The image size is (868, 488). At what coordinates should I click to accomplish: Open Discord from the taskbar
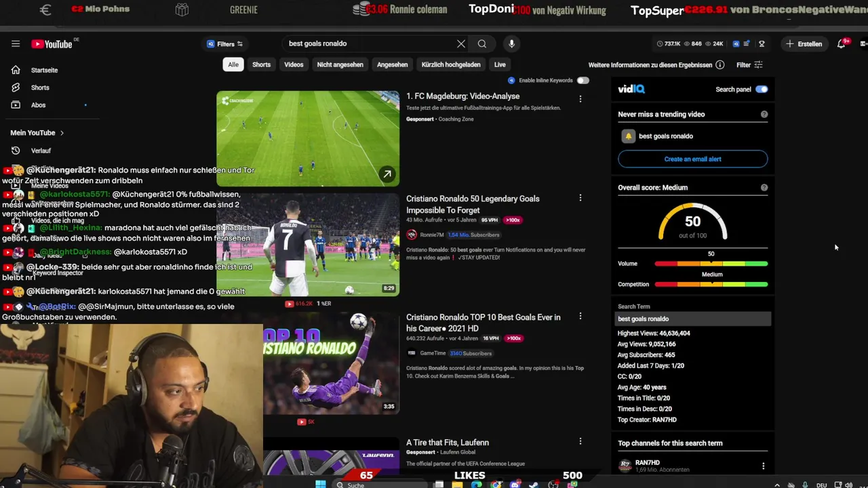[515, 485]
